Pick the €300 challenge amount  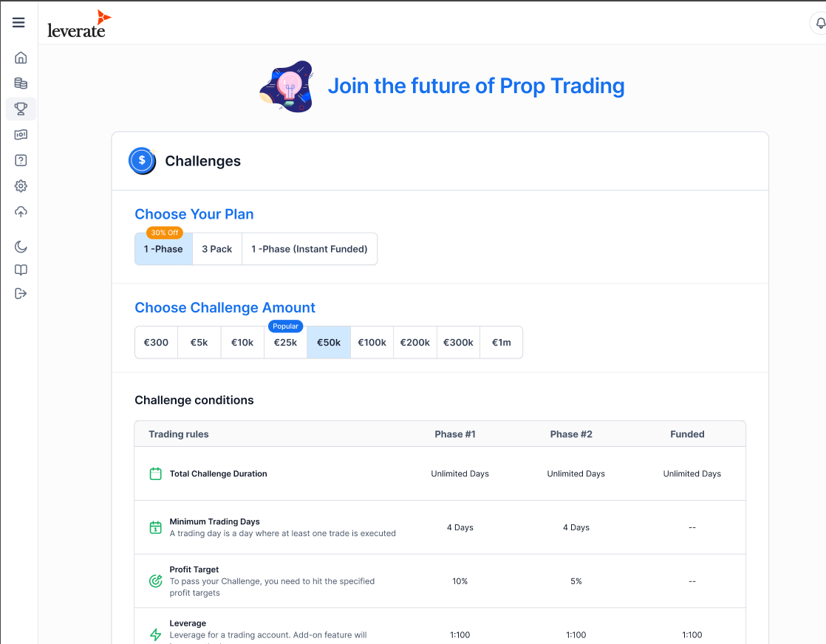pyautogui.click(x=156, y=343)
